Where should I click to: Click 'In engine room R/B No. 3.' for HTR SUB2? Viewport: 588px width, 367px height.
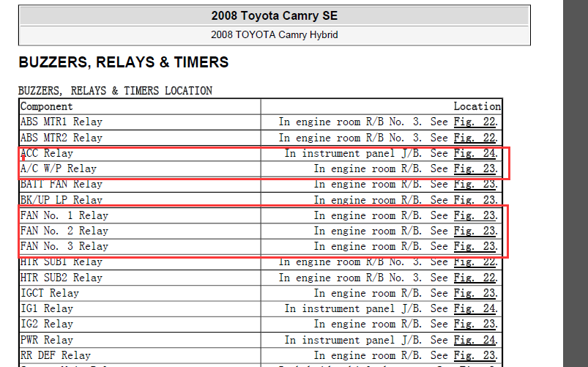tap(350, 278)
